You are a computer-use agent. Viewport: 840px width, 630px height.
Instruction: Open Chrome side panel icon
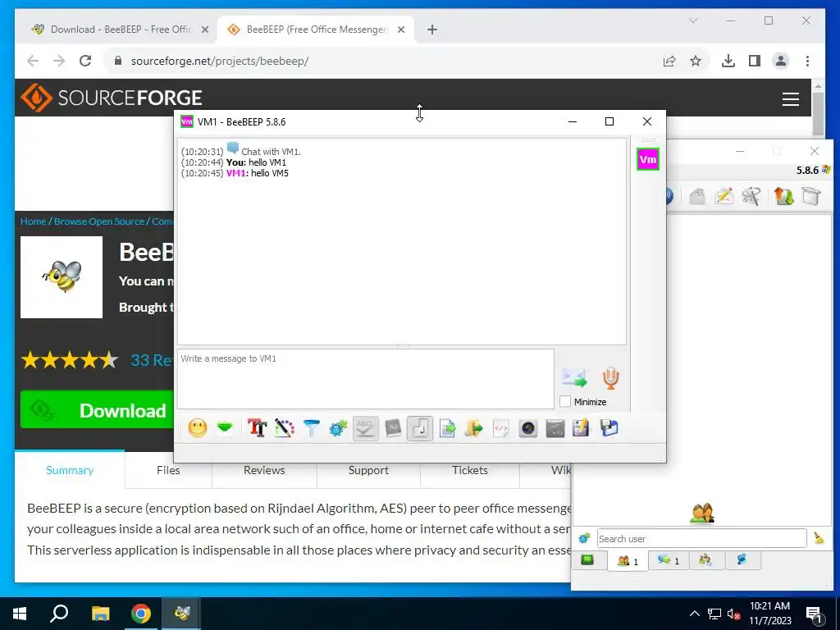pyautogui.click(x=755, y=61)
